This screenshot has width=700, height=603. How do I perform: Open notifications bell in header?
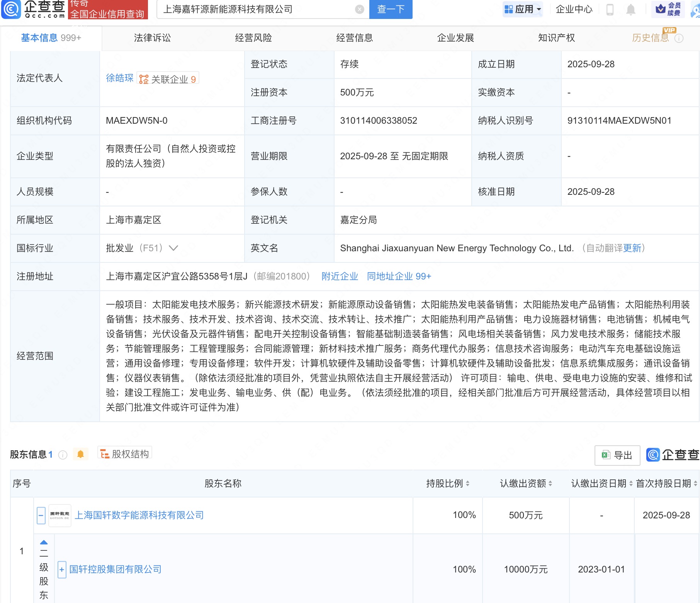630,9
